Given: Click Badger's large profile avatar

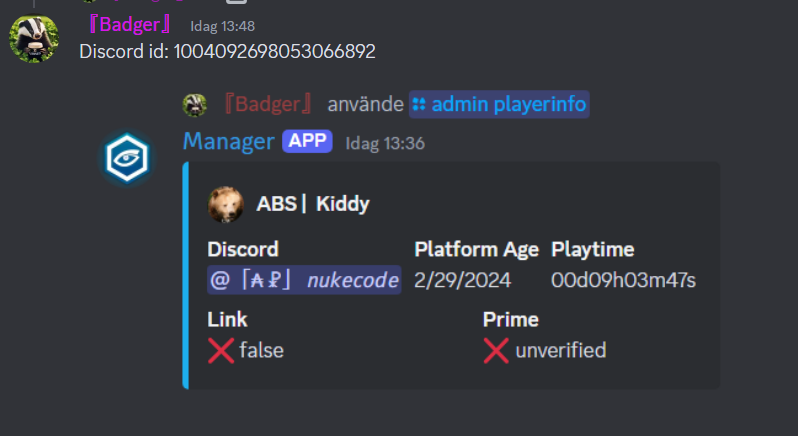Looking at the screenshot, I should [33, 40].
